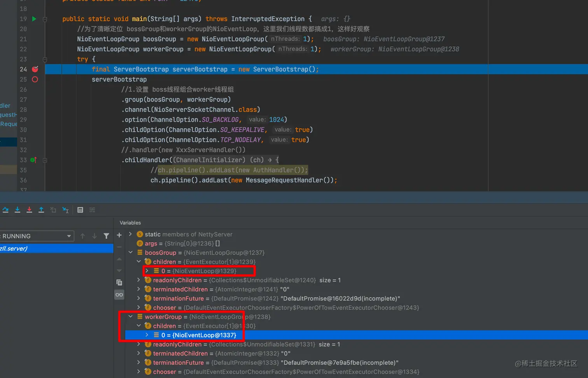Expand the NioEventLoop@1337 entry

pos(147,335)
